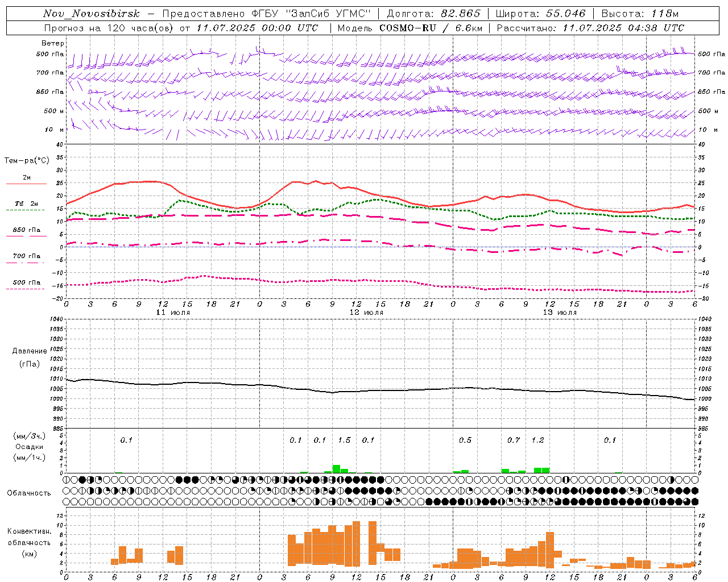Click the Тем-ра(°C) axis title
This screenshot has height=582, width=728.
27,161
